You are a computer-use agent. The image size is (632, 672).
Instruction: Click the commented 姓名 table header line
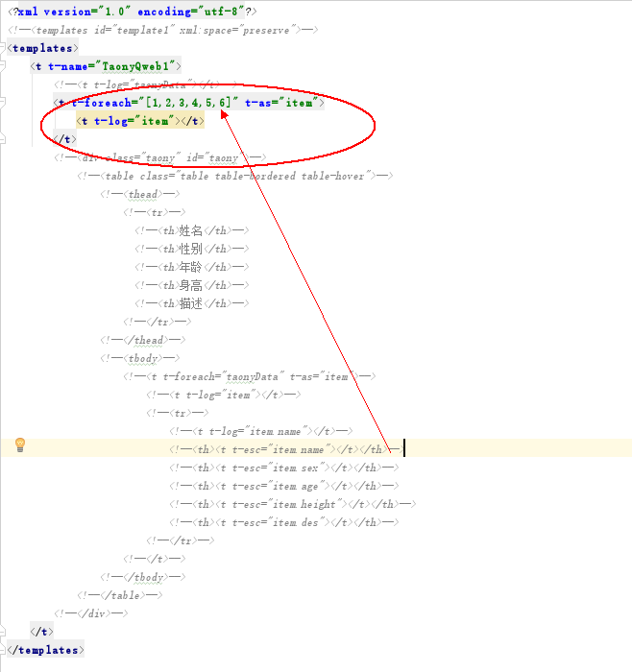pyautogui.click(x=192, y=230)
